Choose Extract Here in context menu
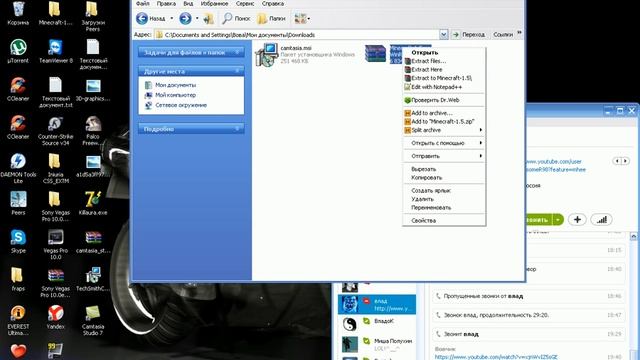Screen dimensions: 640x360 tap(444, 70)
